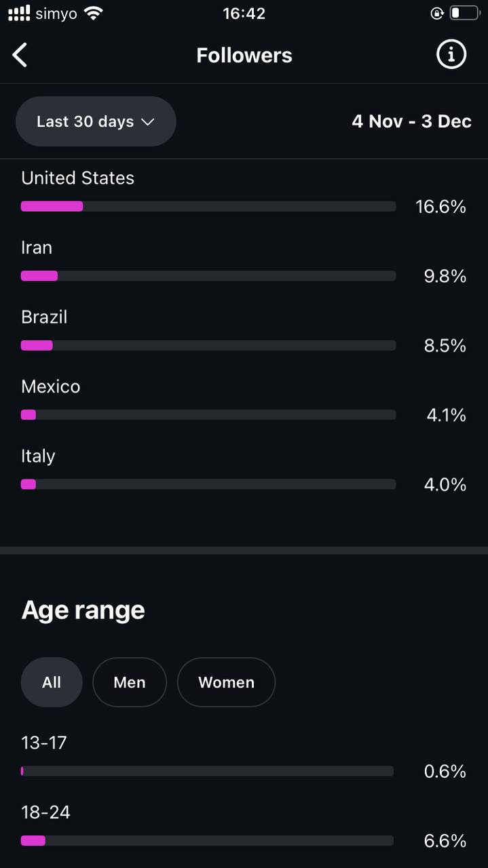Tap the back arrow icon
This screenshot has height=868, width=488.
click(x=20, y=55)
